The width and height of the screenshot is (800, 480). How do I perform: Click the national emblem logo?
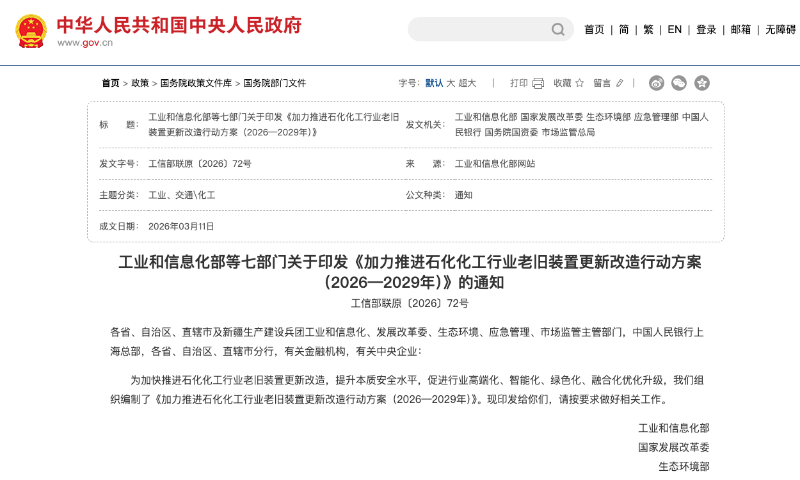click(31, 31)
